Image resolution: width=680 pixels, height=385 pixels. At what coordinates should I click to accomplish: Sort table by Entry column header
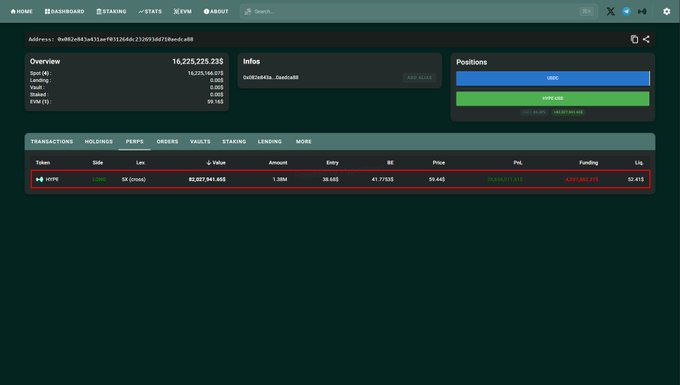click(333, 163)
